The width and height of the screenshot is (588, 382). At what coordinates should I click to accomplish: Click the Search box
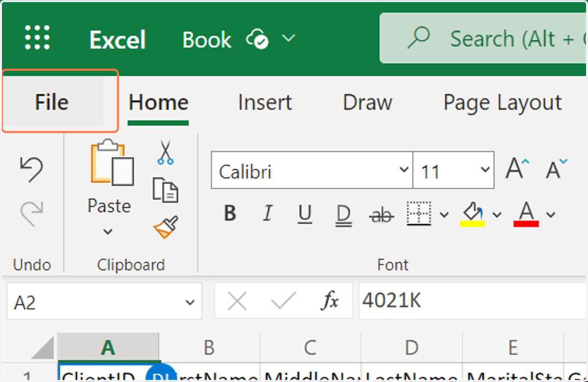pos(484,38)
